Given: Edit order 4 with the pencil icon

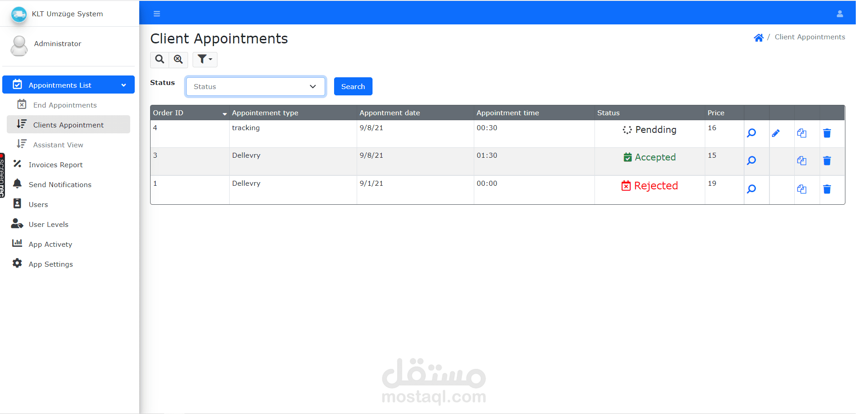Looking at the screenshot, I should [776, 133].
